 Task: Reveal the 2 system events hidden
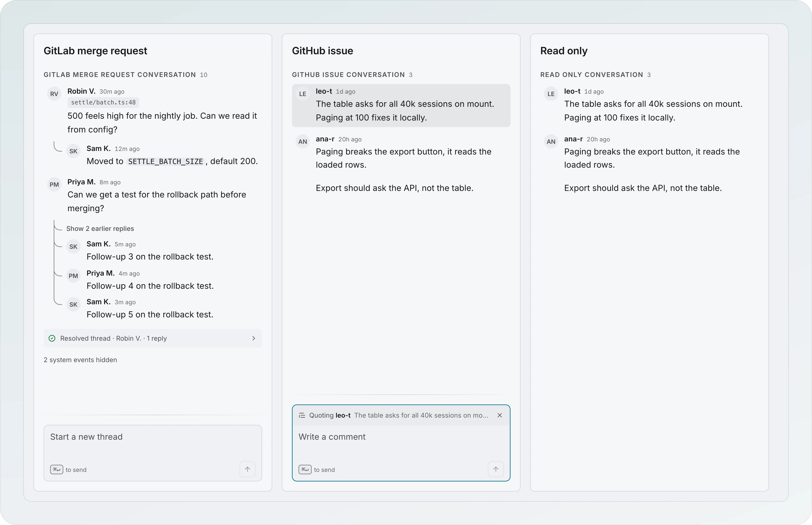80,360
